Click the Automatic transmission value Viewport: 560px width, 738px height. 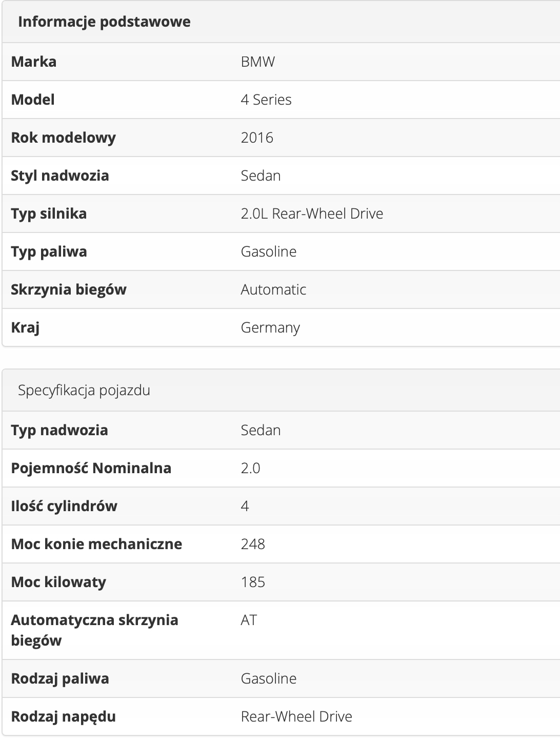pyautogui.click(x=273, y=290)
